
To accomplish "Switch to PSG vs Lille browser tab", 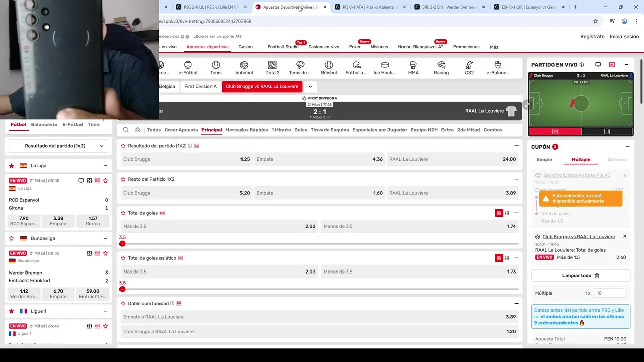I will (211, 7).
